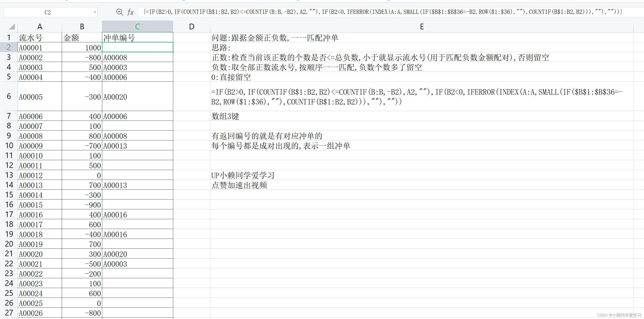Image resolution: width=644 pixels, height=319 pixels.
Task: Select the column A header
Action: [x=40, y=27]
